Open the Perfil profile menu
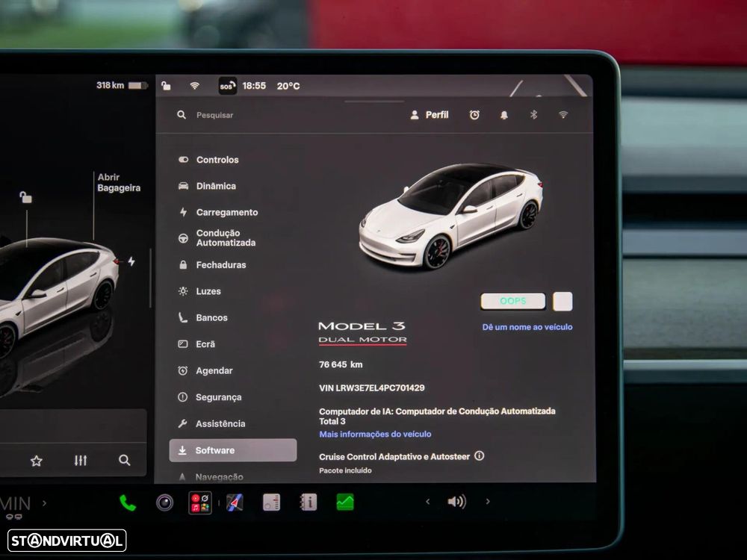747x560 pixels. [430, 115]
